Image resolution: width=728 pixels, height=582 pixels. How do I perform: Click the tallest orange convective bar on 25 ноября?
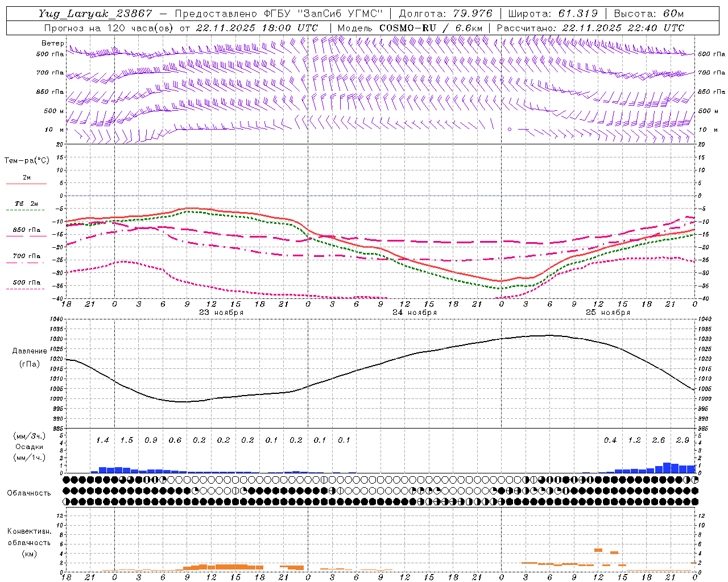[x=598, y=550]
